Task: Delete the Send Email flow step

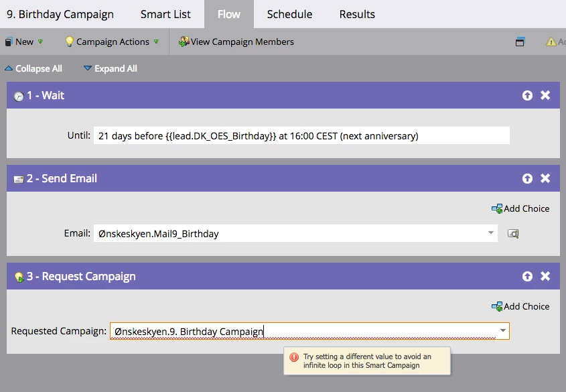Action: click(545, 178)
